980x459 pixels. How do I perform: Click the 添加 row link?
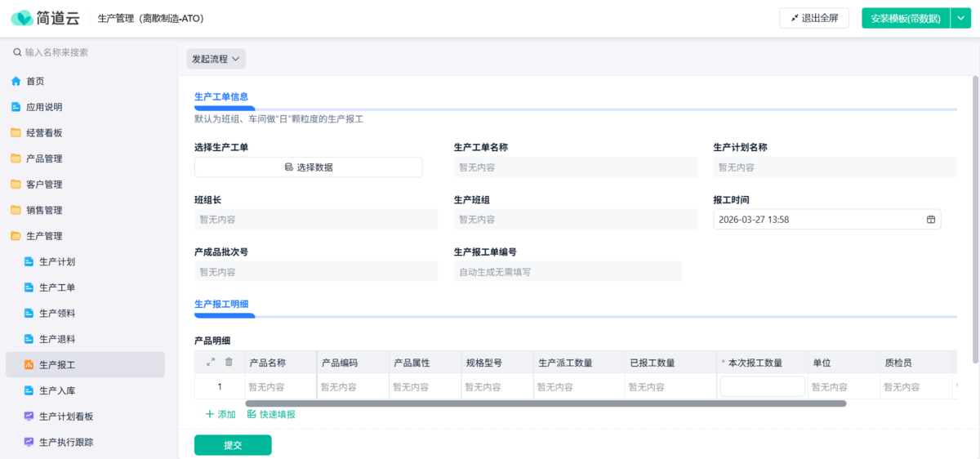point(220,414)
